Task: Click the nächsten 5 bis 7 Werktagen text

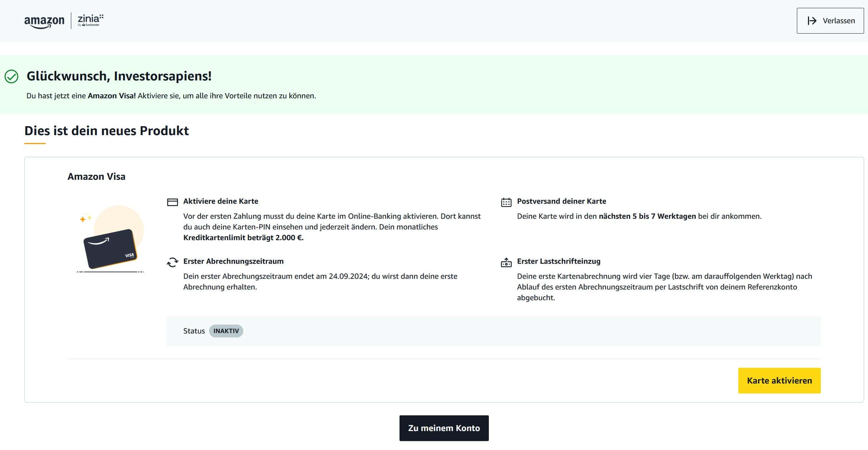Action: (x=648, y=216)
